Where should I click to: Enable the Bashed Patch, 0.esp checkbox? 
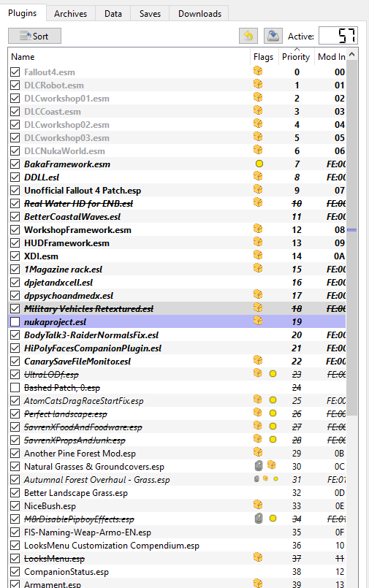15,387
